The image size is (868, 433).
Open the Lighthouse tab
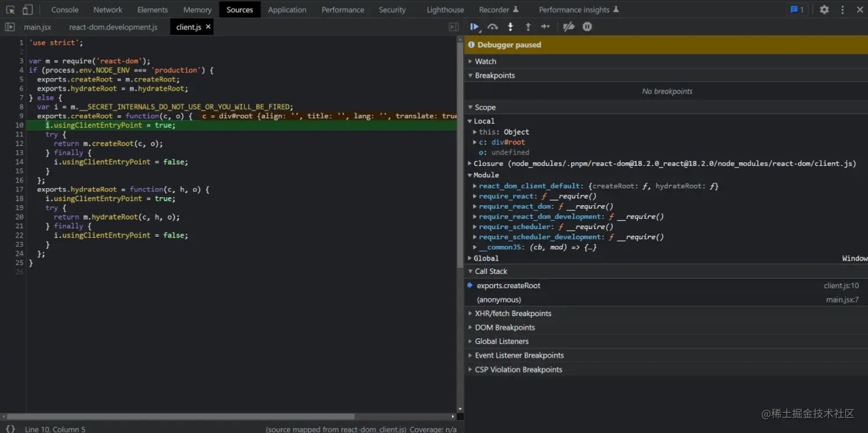(x=445, y=10)
